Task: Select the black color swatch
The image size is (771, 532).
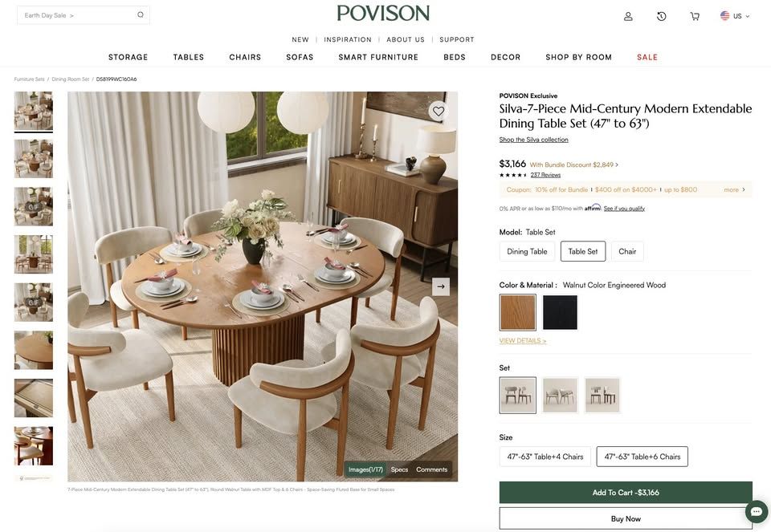Action: tap(560, 312)
